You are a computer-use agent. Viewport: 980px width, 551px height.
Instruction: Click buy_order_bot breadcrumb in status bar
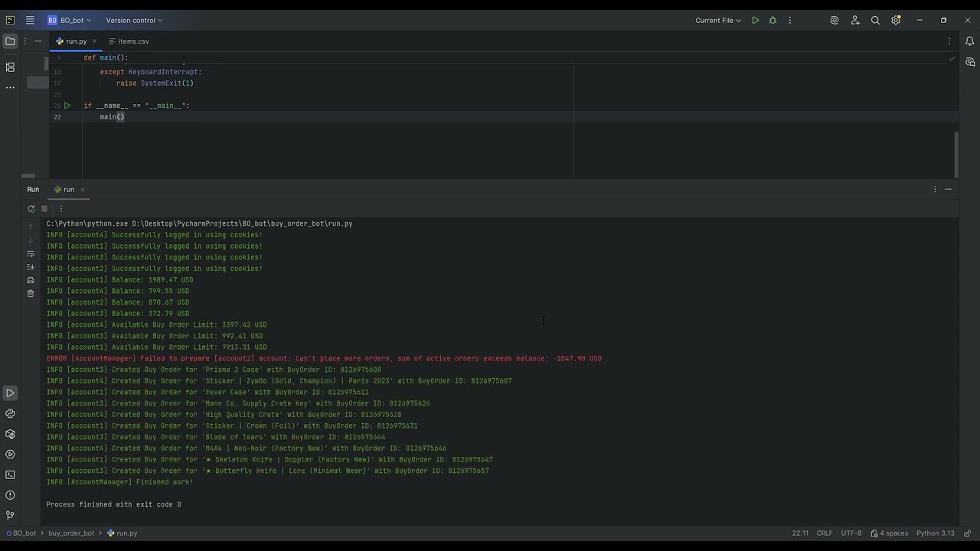[71, 533]
